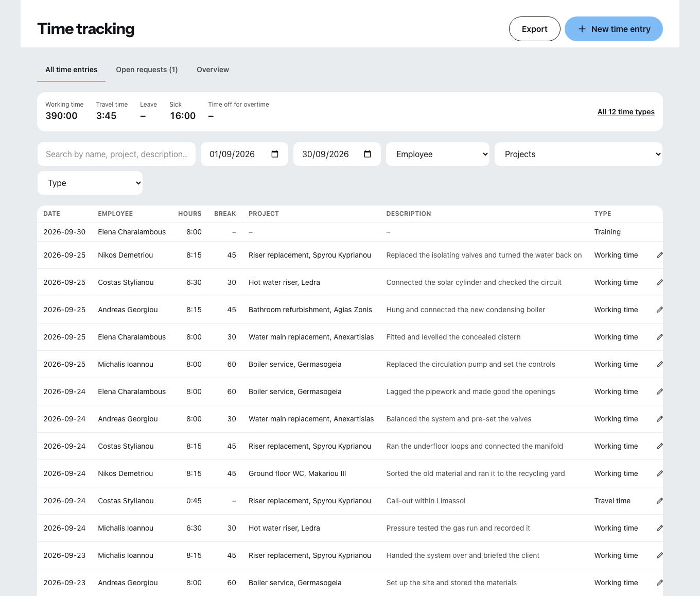Click the Leave summary label
This screenshot has width=700, height=596.
(148, 105)
